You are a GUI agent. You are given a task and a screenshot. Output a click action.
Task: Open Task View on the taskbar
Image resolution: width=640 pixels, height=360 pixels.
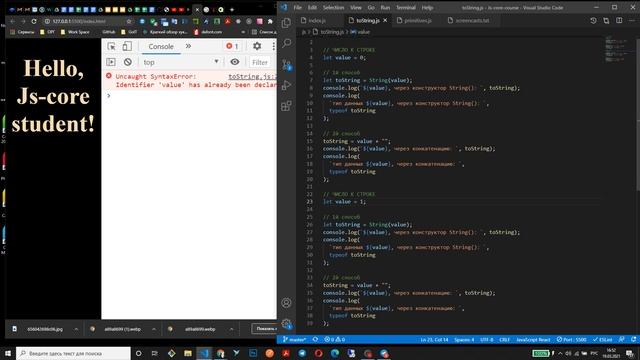pos(154,353)
